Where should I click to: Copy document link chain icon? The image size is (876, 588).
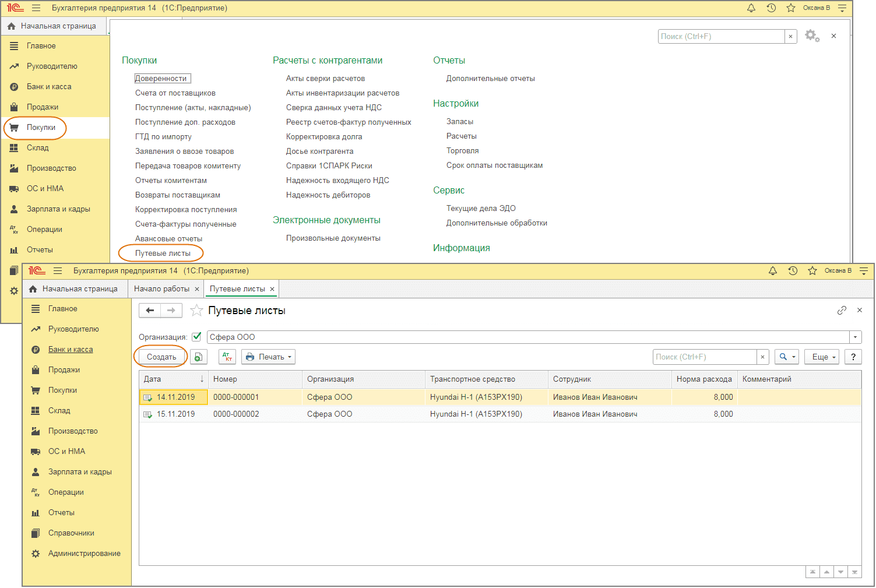pyautogui.click(x=842, y=311)
